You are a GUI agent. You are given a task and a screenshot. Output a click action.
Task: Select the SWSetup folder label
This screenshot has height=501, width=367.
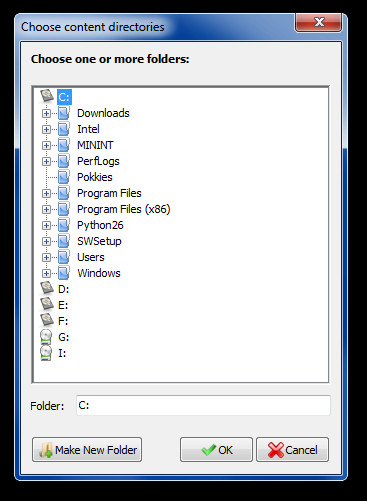click(x=99, y=241)
